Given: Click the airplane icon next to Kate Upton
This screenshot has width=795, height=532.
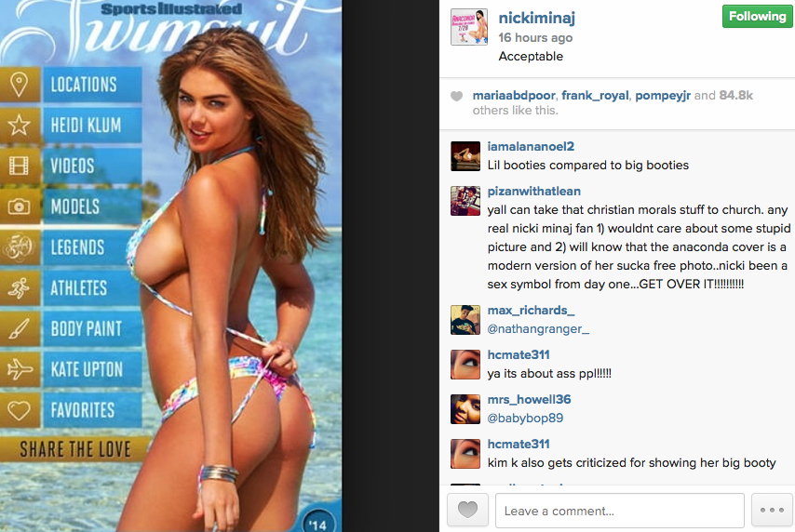Looking at the screenshot, I should 20,369.
